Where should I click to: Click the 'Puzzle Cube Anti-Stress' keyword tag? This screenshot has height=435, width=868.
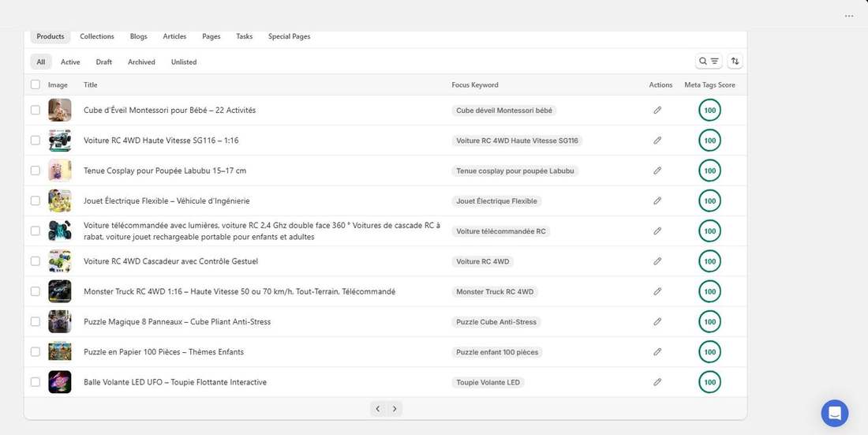tap(496, 322)
